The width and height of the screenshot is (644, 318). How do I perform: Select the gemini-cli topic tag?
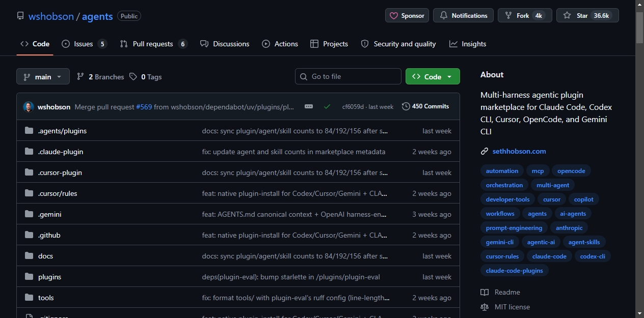click(500, 242)
